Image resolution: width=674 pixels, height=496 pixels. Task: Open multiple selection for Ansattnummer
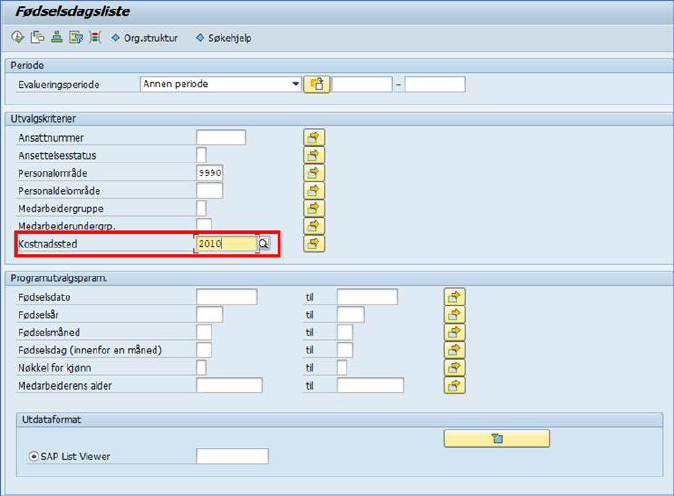click(x=314, y=138)
